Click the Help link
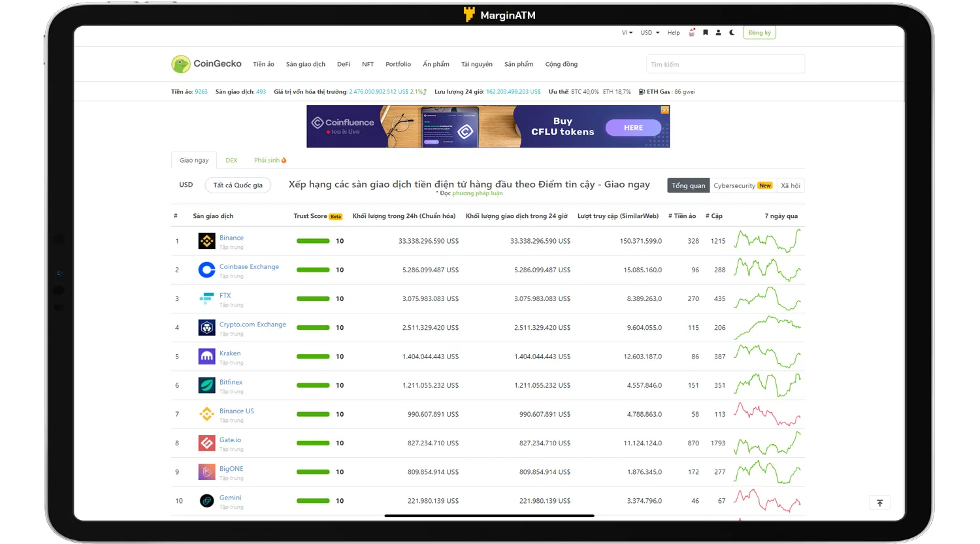This screenshot has width=980, height=544. 674,33
